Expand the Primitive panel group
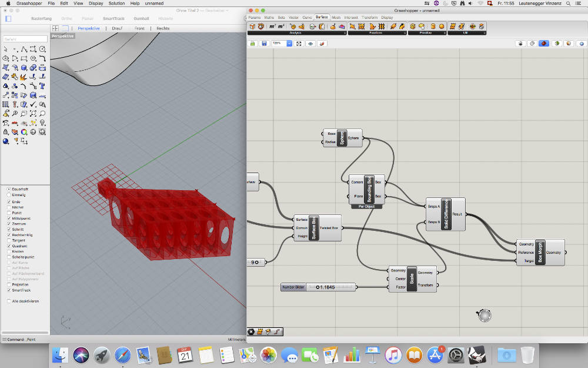Image resolution: width=588 pixels, height=368 pixels. (x=445, y=32)
